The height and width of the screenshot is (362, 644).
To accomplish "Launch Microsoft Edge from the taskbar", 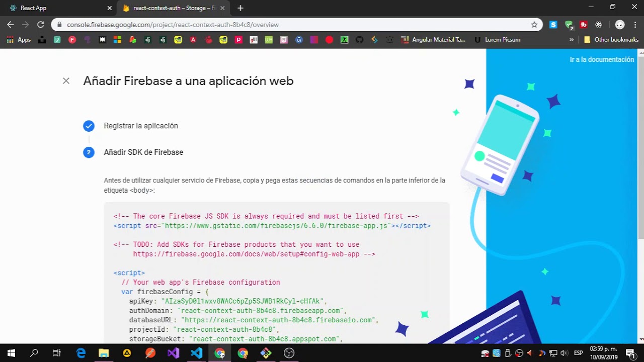I will (80, 353).
